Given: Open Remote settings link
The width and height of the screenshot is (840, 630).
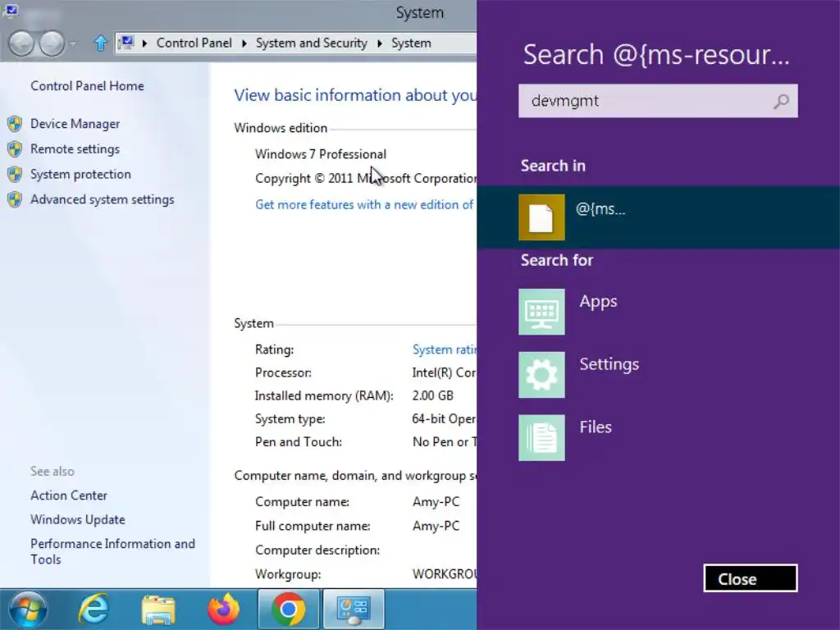Looking at the screenshot, I should pos(75,149).
